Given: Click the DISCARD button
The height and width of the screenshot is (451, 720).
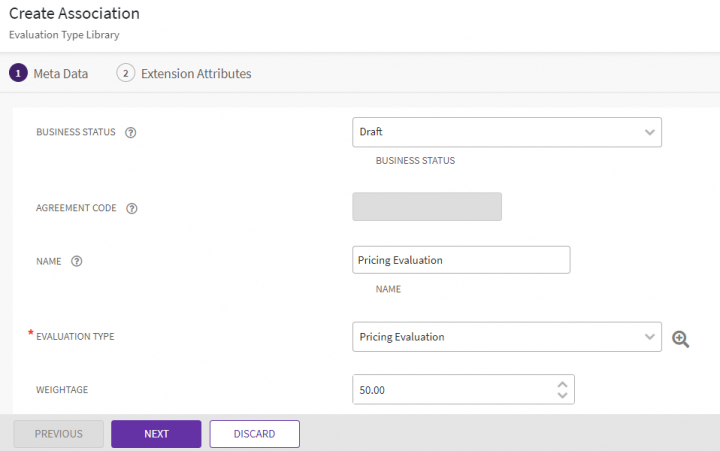Looking at the screenshot, I should click(x=254, y=434).
